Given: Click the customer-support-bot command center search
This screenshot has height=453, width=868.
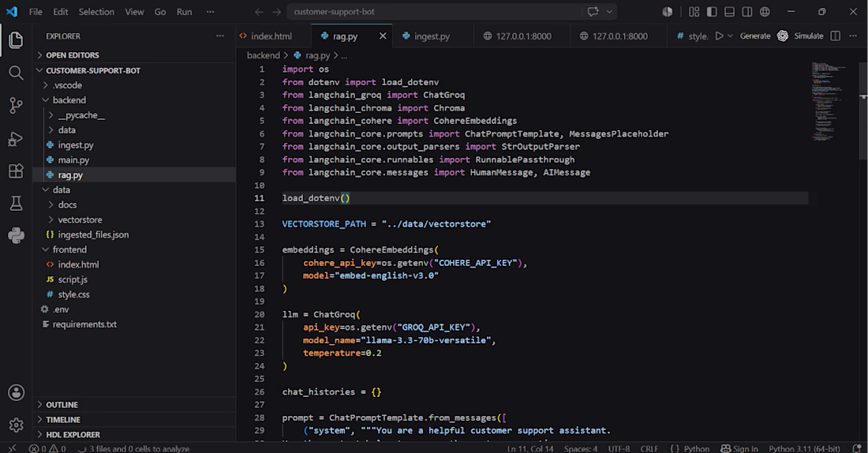Looking at the screenshot, I should pyautogui.click(x=435, y=12).
